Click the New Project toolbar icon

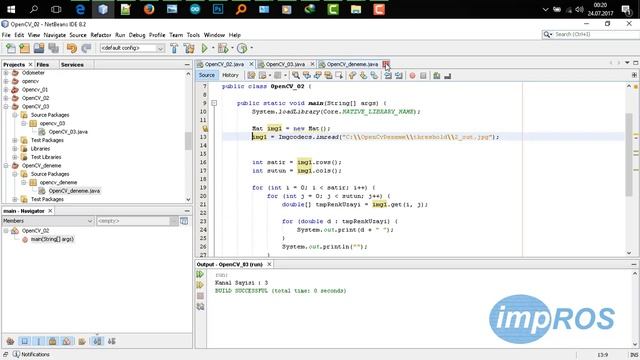point(24,48)
